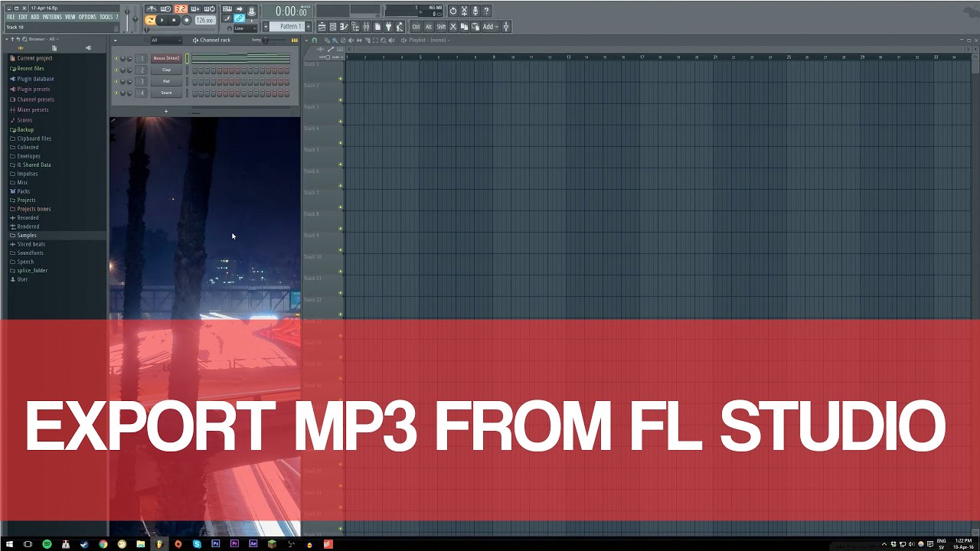Open the Channel rack options arrow

(115, 40)
